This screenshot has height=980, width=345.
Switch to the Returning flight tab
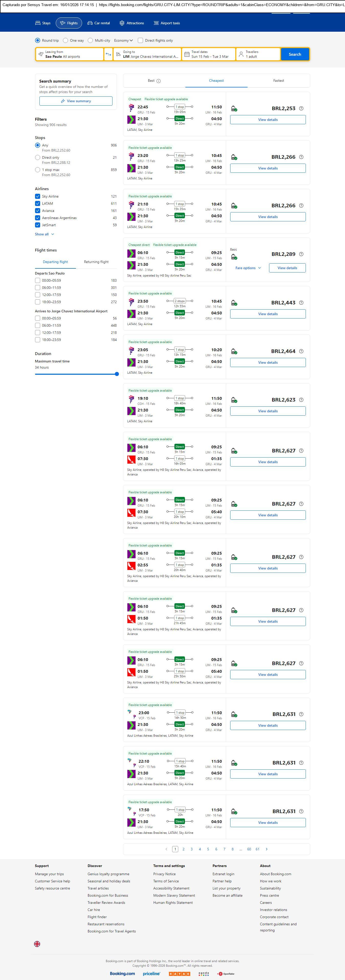[x=96, y=262]
